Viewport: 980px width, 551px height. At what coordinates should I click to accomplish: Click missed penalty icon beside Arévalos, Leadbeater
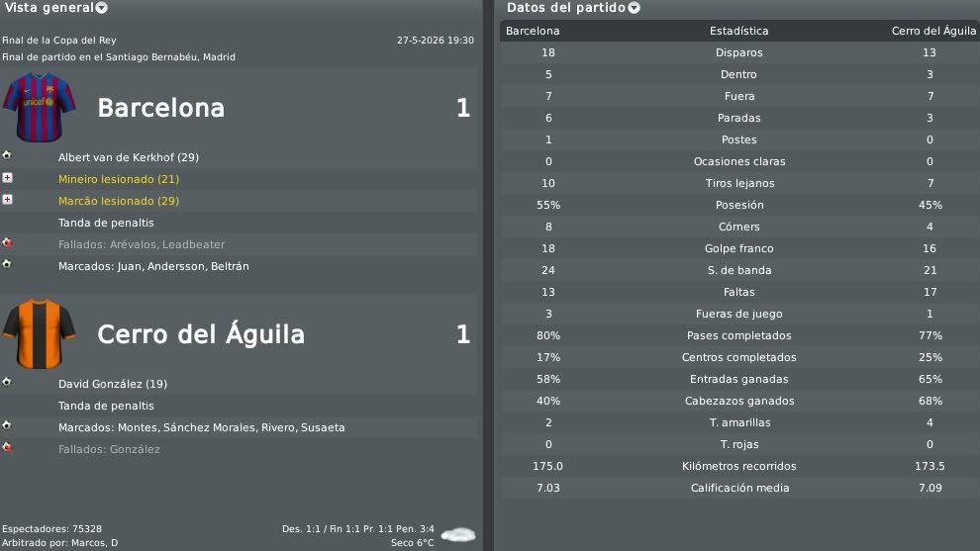click(7, 242)
